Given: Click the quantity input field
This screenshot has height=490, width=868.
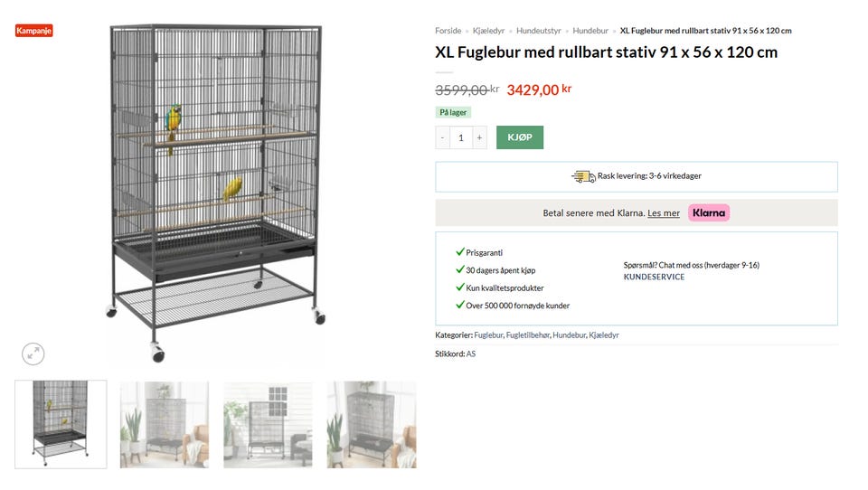Looking at the screenshot, I should [461, 137].
